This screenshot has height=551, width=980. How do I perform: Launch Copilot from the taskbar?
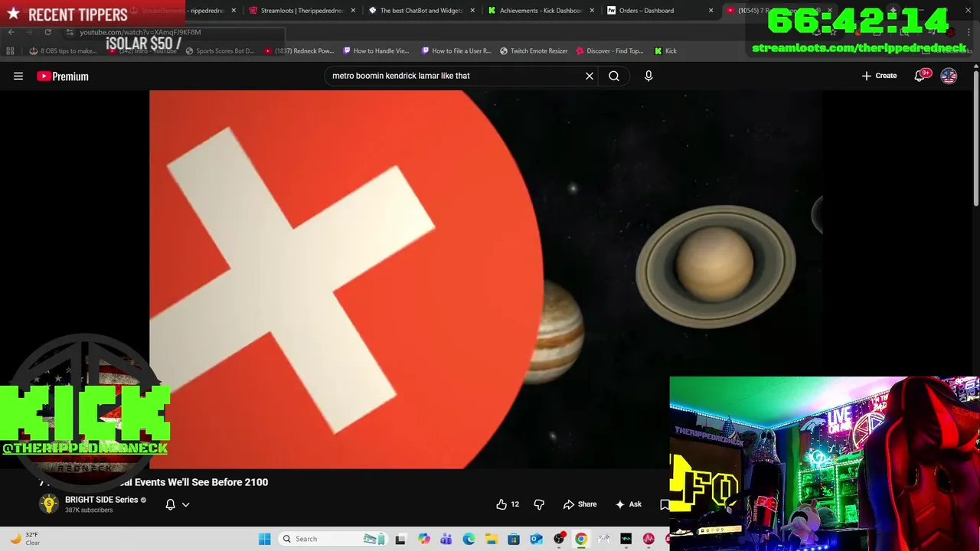click(x=424, y=539)
